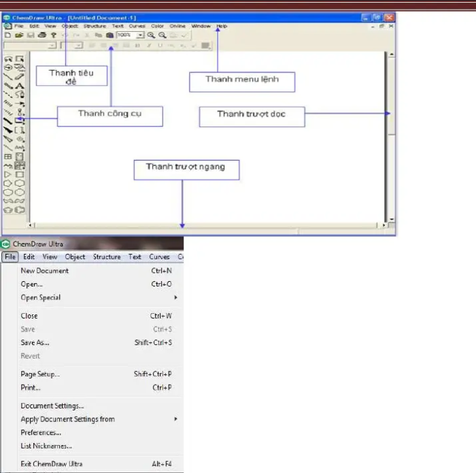Select the Pen tool
This screenshot has width=476, height=473.
pyautogui.click(x=20, y=95)
